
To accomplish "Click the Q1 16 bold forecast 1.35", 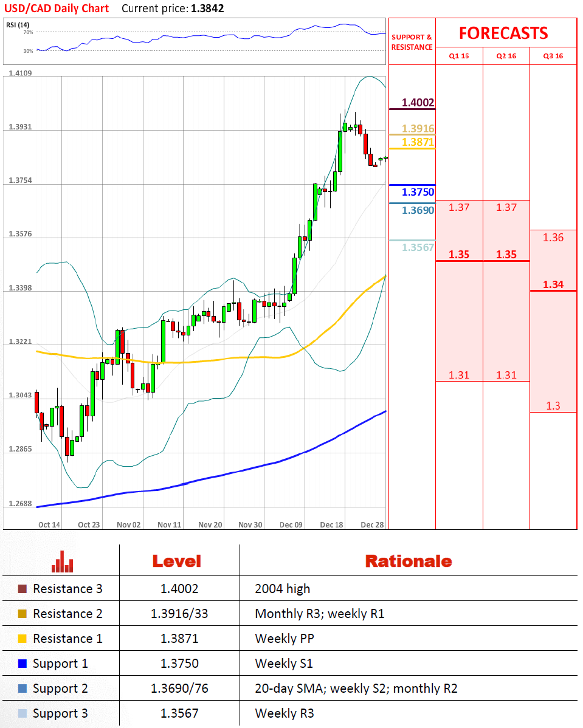I will (x=459, y=255).
